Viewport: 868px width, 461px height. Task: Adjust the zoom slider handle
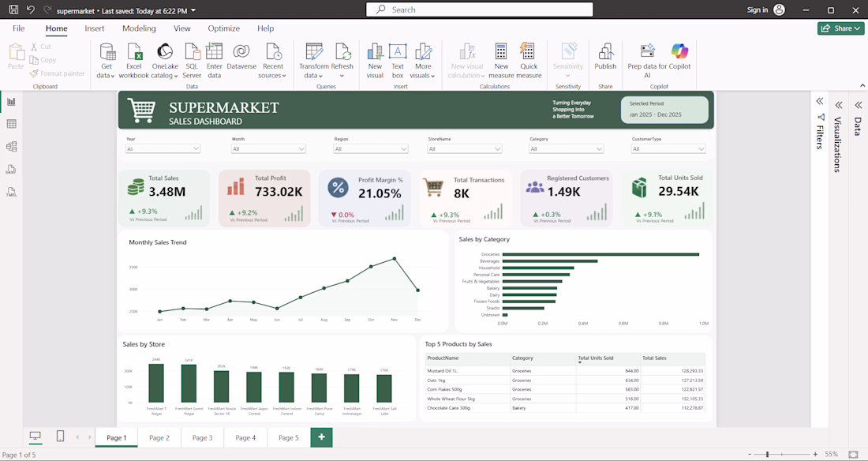pos(767,455)
